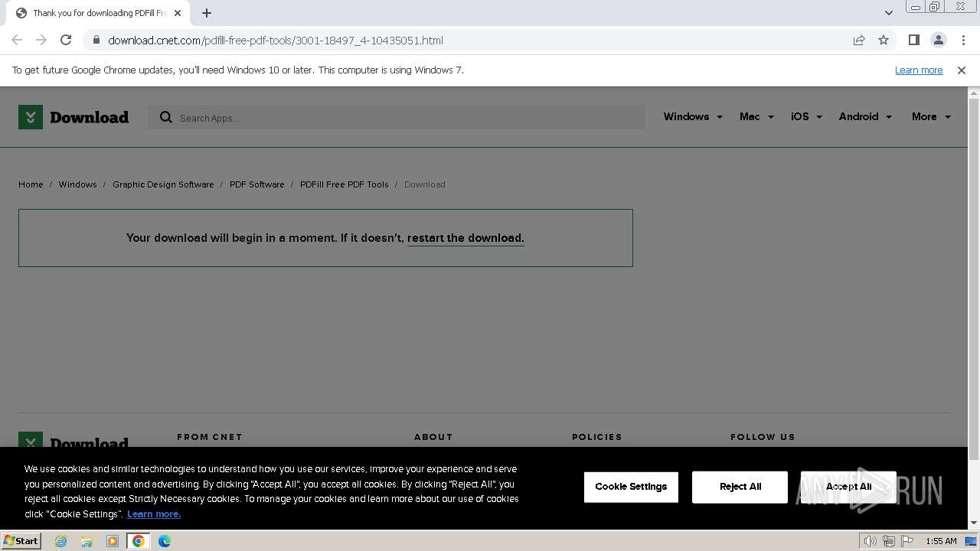Share this page using the share icon

[859, 40]
